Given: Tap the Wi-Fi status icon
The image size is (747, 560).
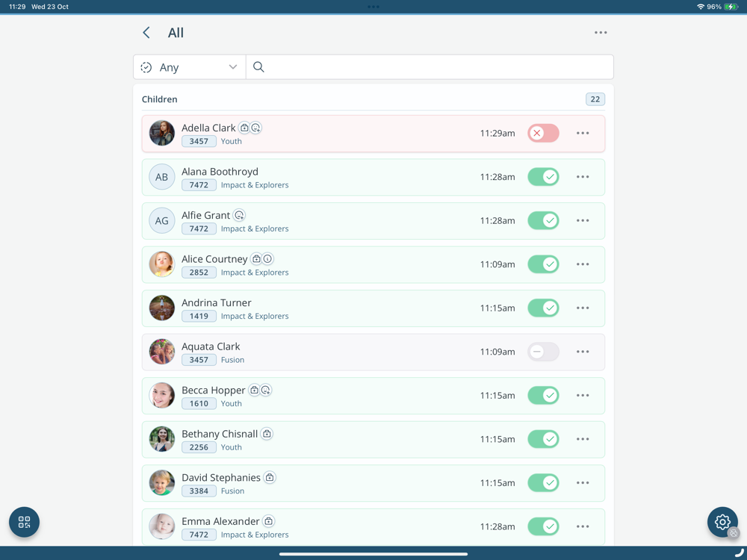Looking at the screenshot, I should pyautogui.click(x=701, y=7).
